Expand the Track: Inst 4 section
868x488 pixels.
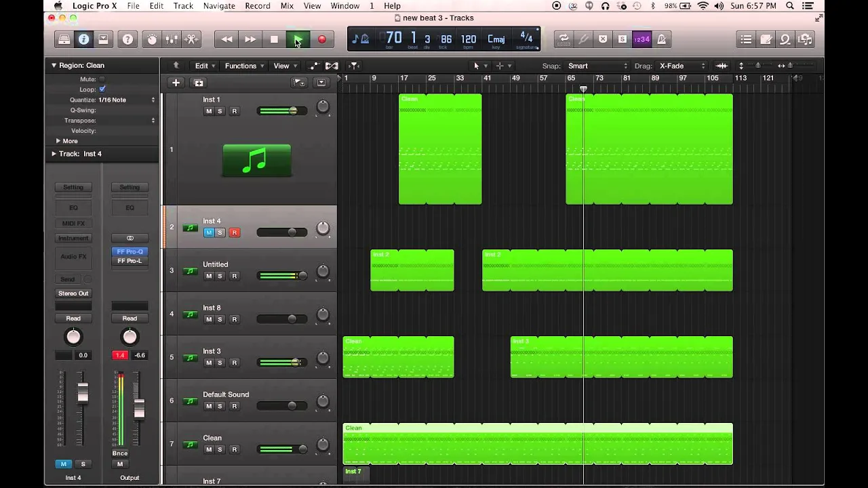[x=54, y=154]
